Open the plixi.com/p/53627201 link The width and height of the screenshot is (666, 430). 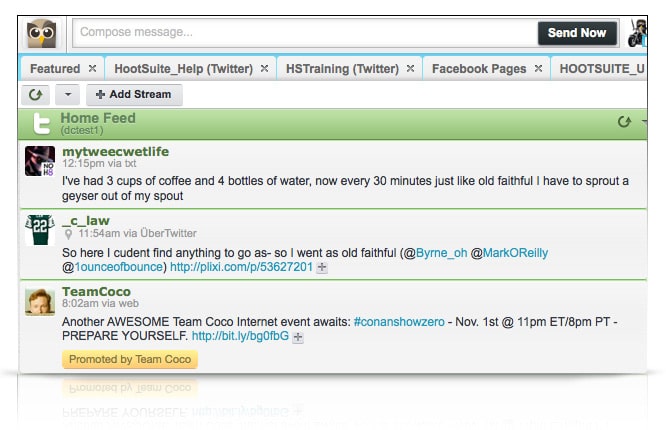[x=241, y=267]
